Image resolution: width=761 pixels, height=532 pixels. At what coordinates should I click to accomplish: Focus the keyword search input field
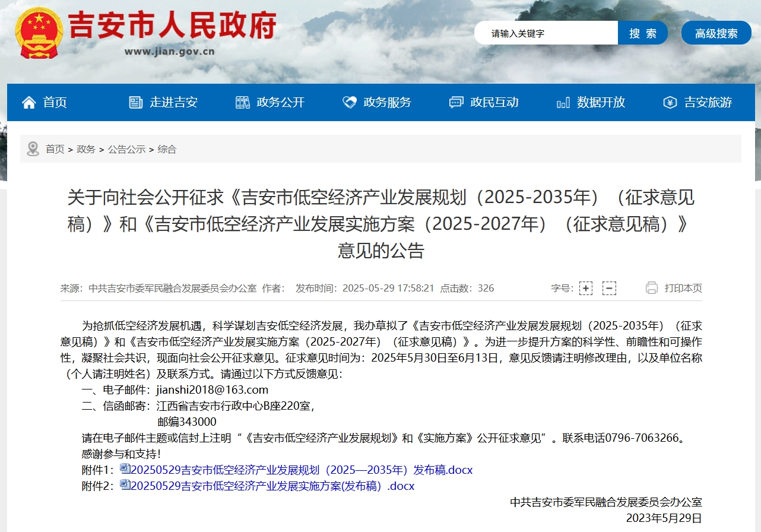[546, 33]
